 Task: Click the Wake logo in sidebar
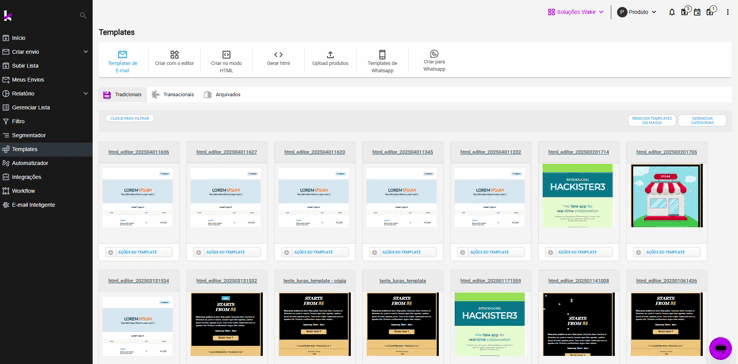coord(8,16)
